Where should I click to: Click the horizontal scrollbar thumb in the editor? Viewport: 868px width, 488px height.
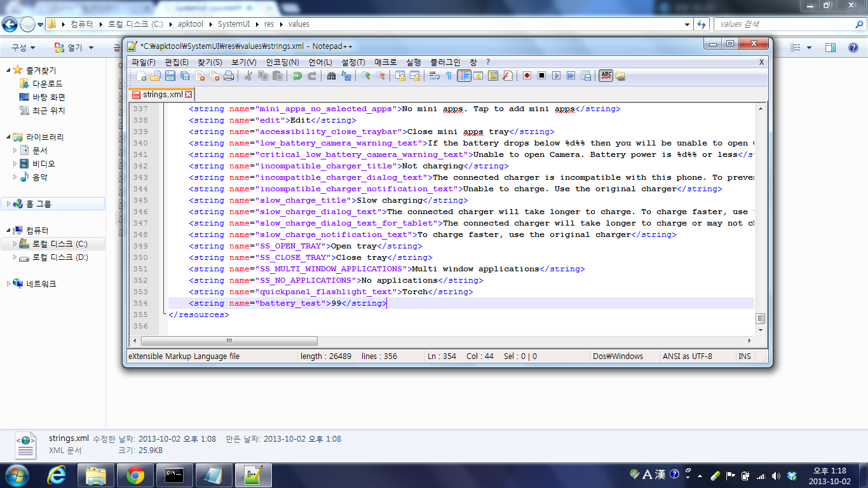point(229,341)
